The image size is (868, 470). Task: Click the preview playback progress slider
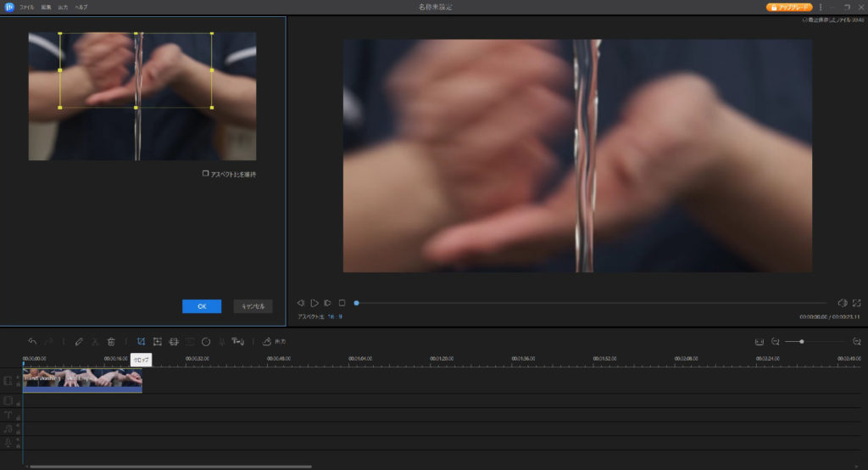(591, 303)
